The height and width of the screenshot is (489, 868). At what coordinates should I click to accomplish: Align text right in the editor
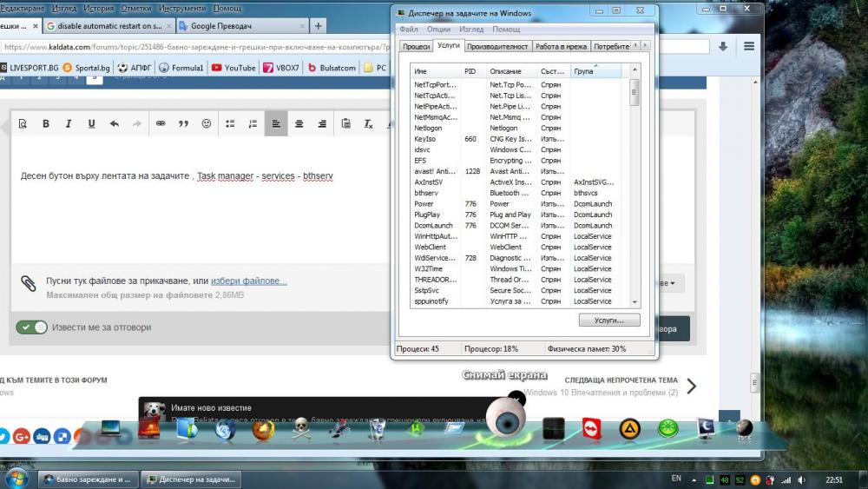tap(322, 123)
